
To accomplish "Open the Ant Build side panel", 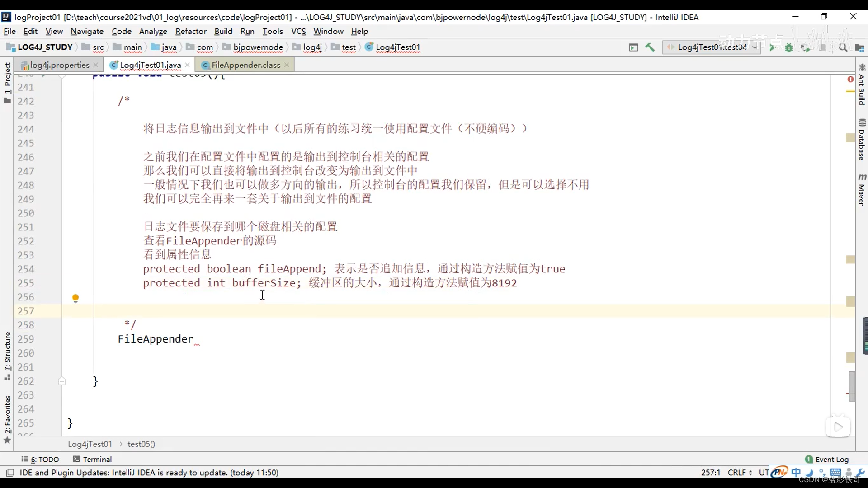I will click(862, 84).
